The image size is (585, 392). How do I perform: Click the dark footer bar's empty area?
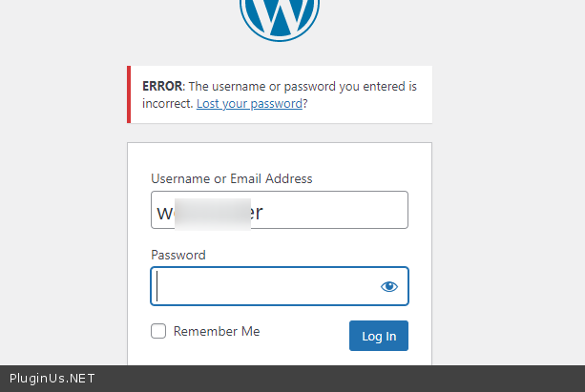334,379
